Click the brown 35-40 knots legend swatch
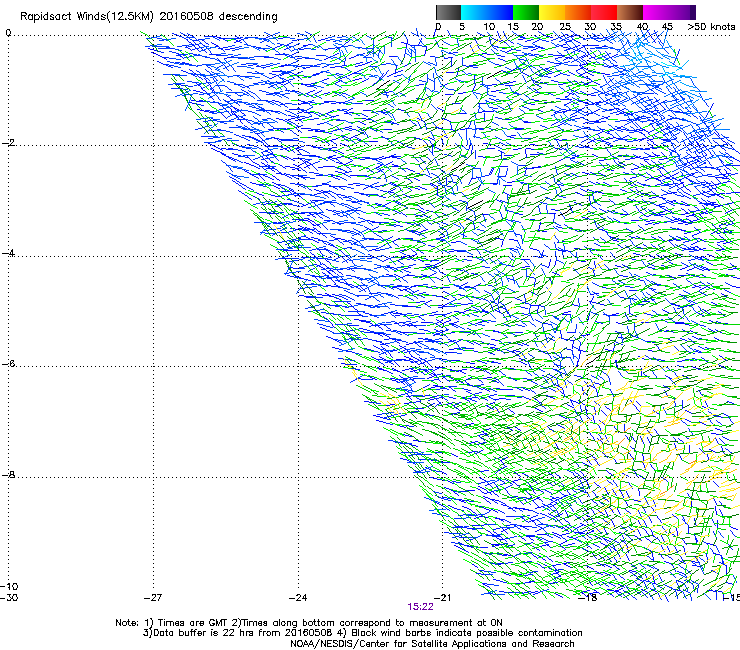 [x=630, y=12]
